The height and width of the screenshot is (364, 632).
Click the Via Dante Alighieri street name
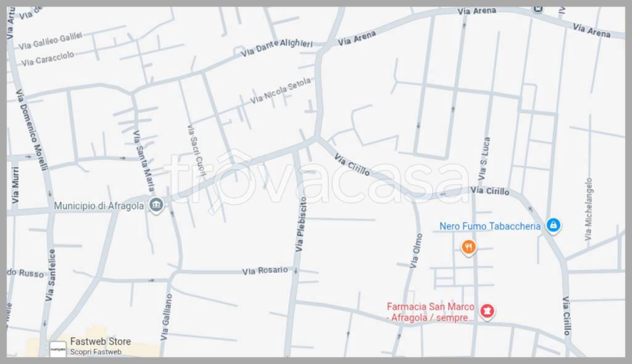tap(276, 47)
